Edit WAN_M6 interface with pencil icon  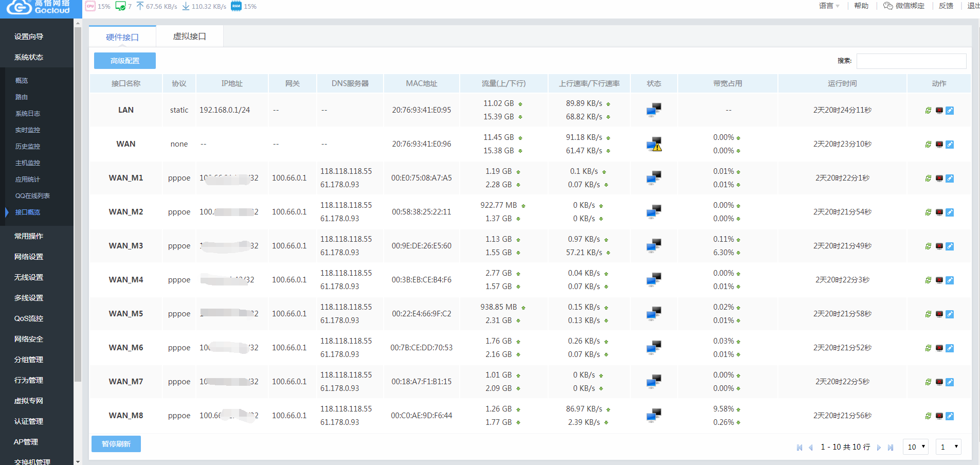click(950, 348)
